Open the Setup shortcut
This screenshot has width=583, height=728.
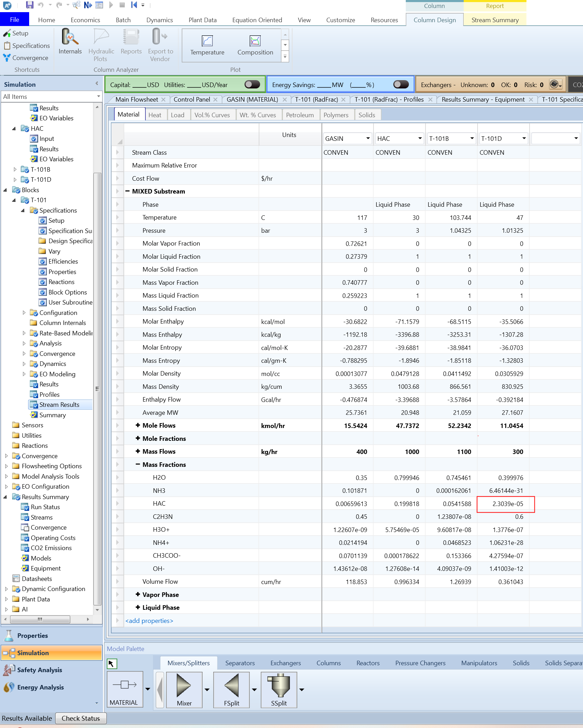coord(16,33)
